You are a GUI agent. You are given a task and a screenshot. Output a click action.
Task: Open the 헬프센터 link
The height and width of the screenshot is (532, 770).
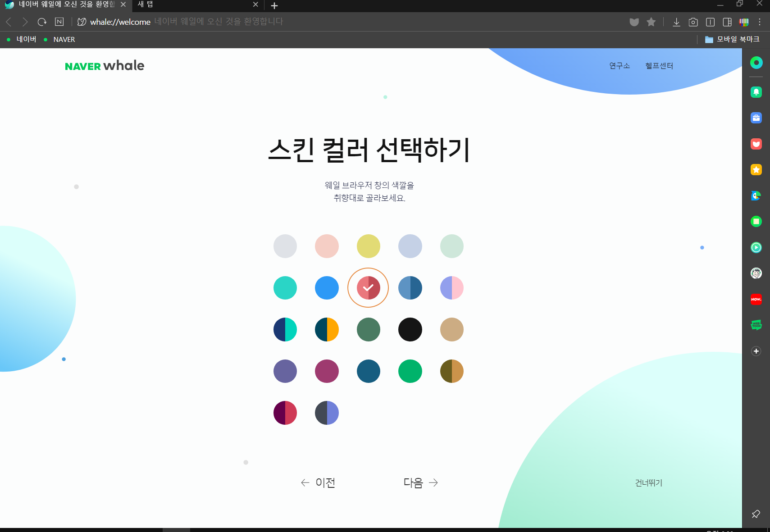(659, 66)
